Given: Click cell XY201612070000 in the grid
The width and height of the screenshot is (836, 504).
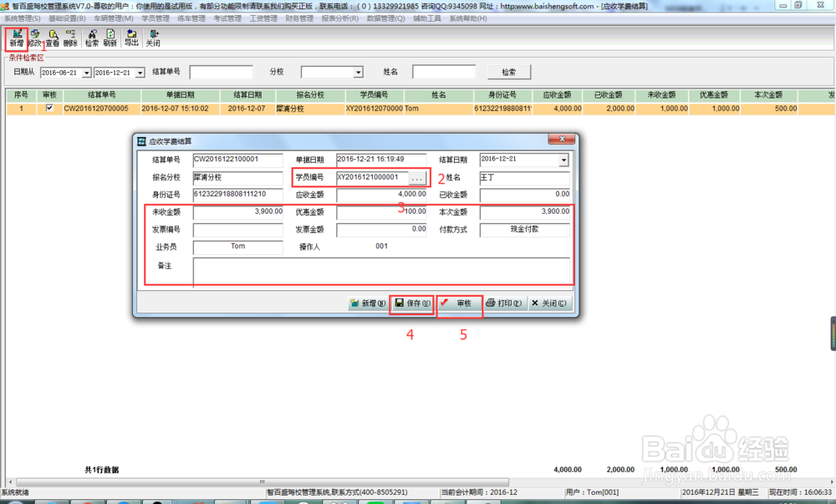Looking at the screenshot, I should pos(375,109).
